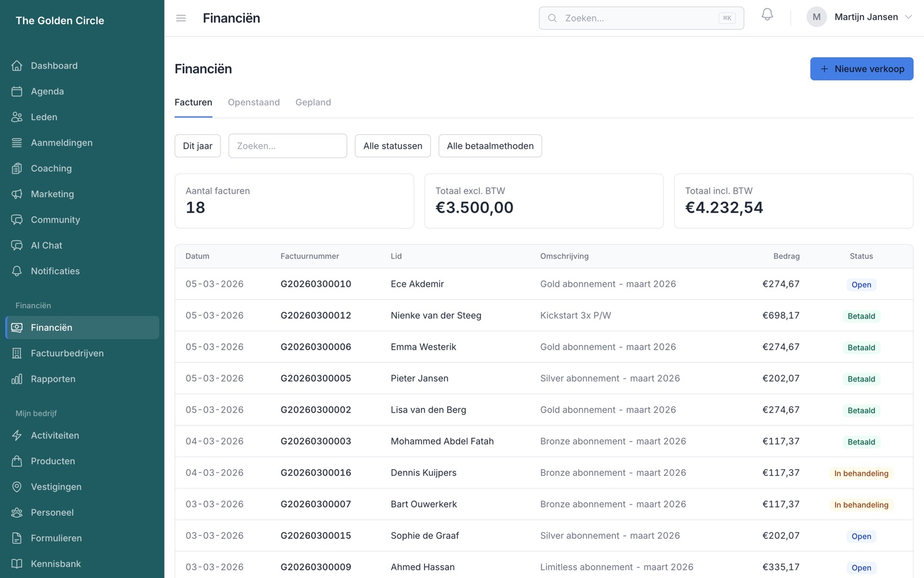Open the Kennisbank book icon
The width and height of the screenshot is (924, 578).
click(17, 564)
